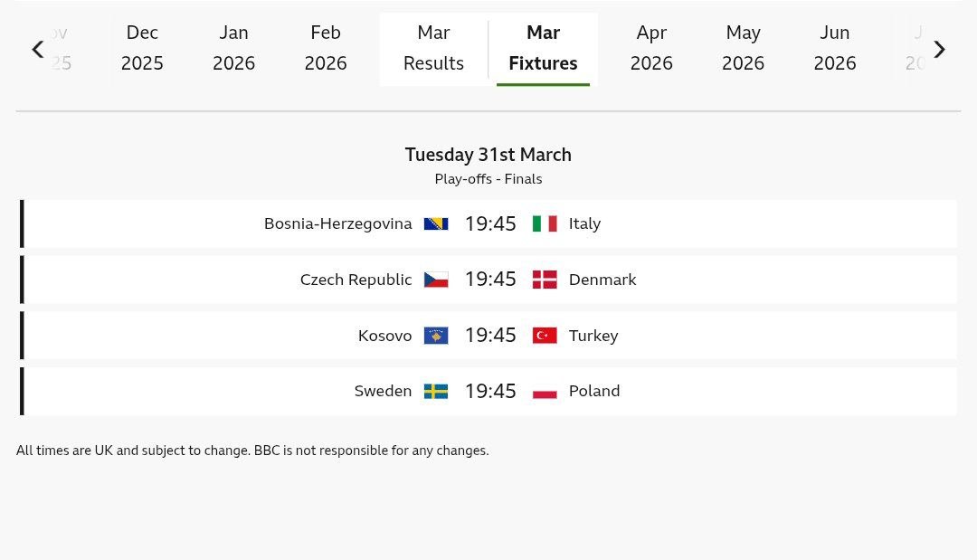Image resolution: width=977 pixels, height=560 pixels.
Task: Open the May 2026 month tab
Action: point(743,48)
